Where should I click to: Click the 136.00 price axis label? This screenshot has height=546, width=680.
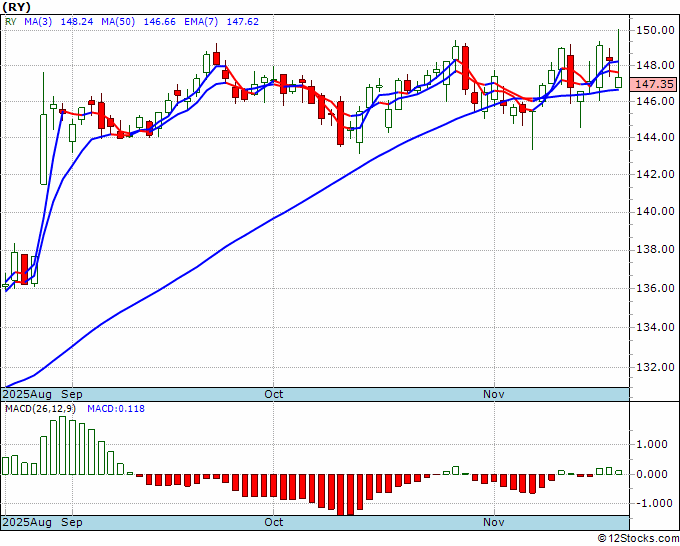655,288
